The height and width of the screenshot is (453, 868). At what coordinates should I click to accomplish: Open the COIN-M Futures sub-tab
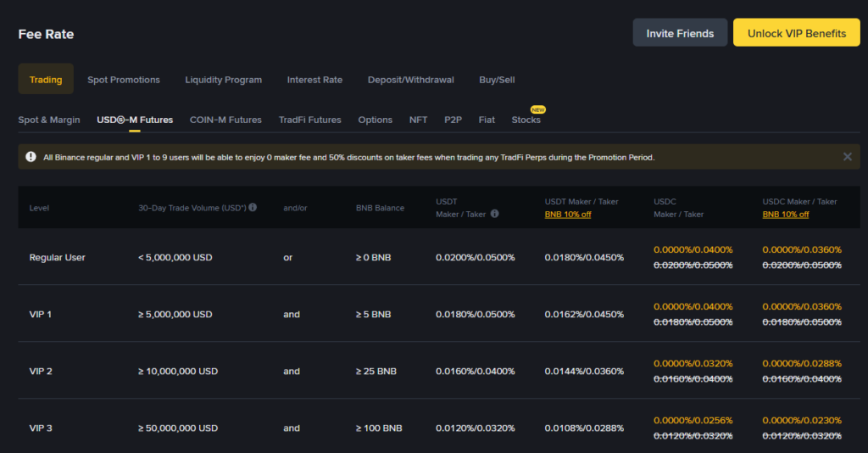point(225,120)
